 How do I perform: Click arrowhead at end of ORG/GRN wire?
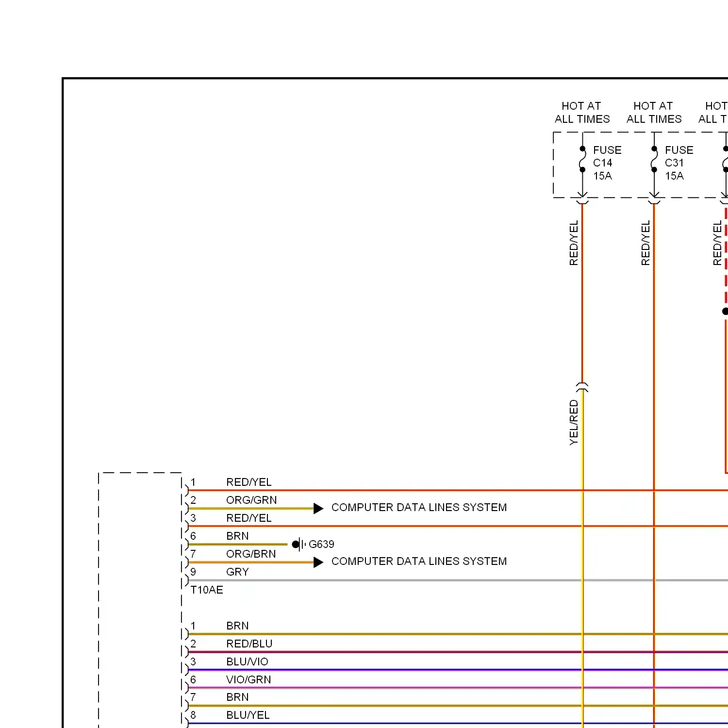coord(318,508)
